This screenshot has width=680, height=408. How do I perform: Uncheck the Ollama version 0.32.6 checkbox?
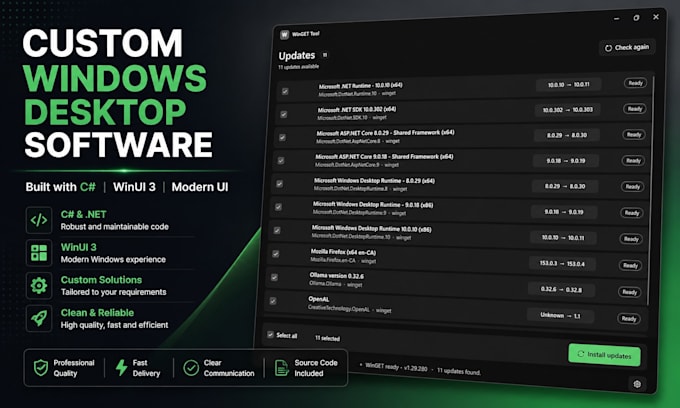pyautogui.click(x=275, y=277)
